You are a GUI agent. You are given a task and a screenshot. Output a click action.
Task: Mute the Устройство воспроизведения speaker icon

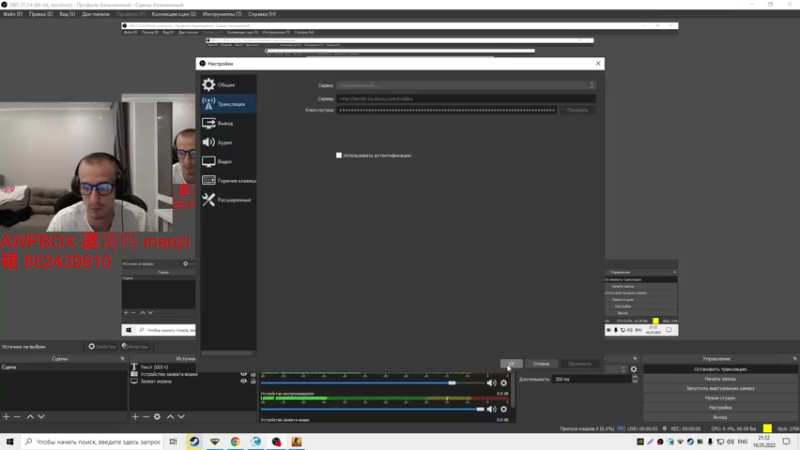click(491, 409)
